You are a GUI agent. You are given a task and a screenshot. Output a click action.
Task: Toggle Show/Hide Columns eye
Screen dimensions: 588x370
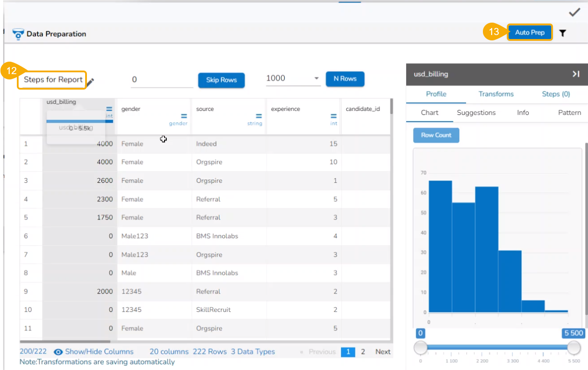pyautogui.click(x=58, y=352)
